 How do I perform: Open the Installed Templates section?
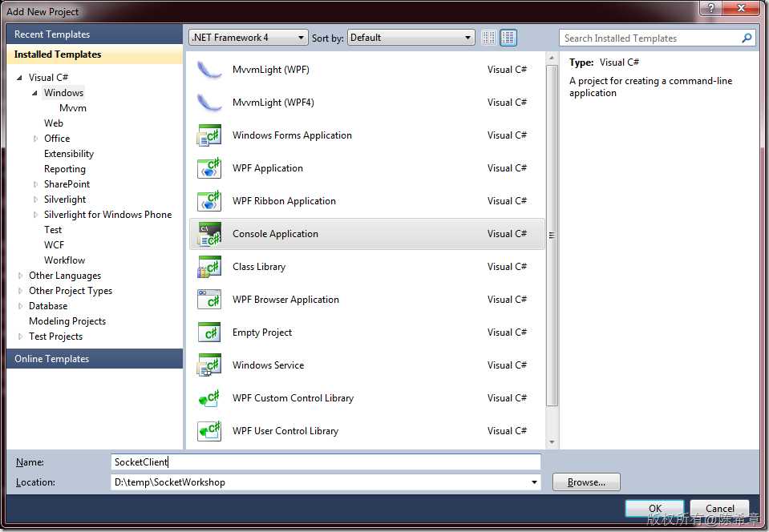pyautogui.click(x=95, y=54)
